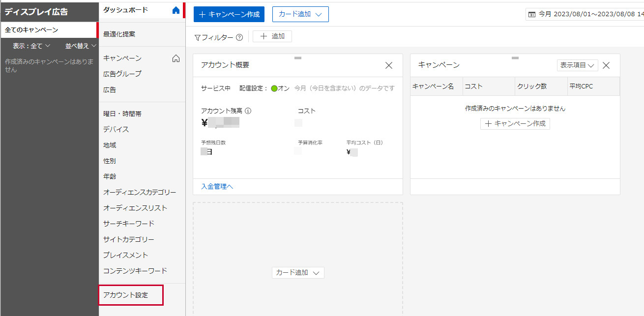Close the アカウント概要 card
The image size is (644, 316).
click(388, 65)
